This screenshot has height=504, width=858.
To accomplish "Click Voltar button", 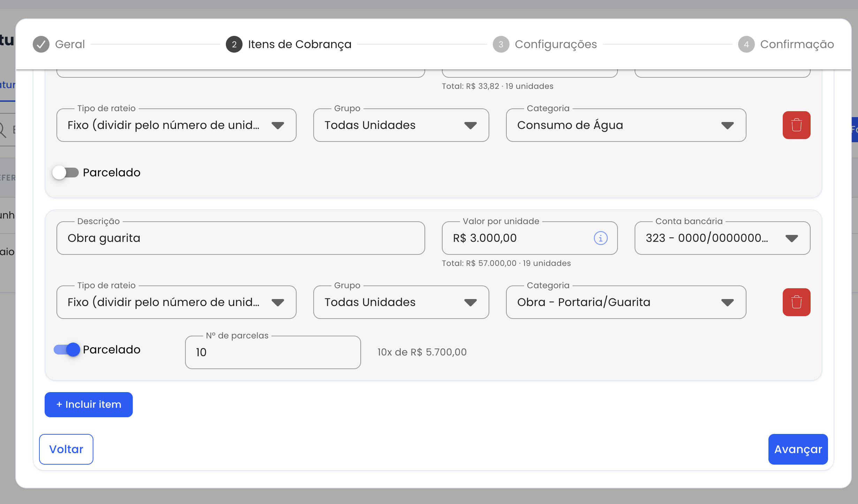I will [x=66, y=449].
